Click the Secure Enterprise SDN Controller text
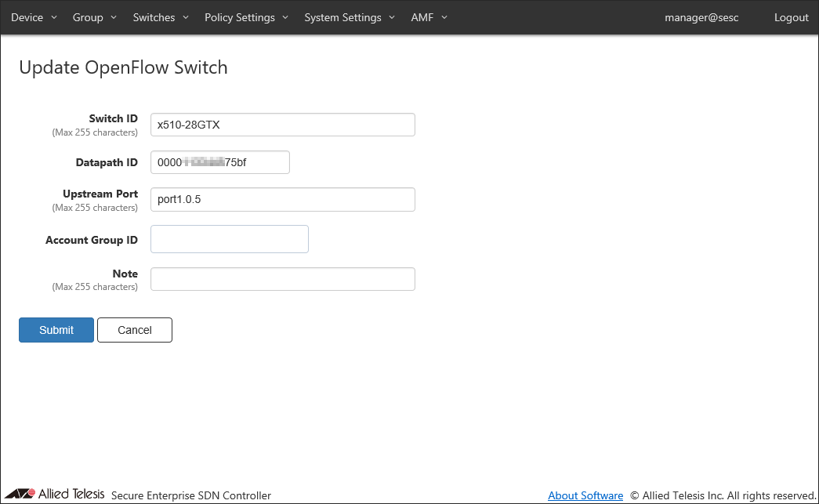Image resolution: width=819 pixels, height=504 pixels. [x=191, y=495]
